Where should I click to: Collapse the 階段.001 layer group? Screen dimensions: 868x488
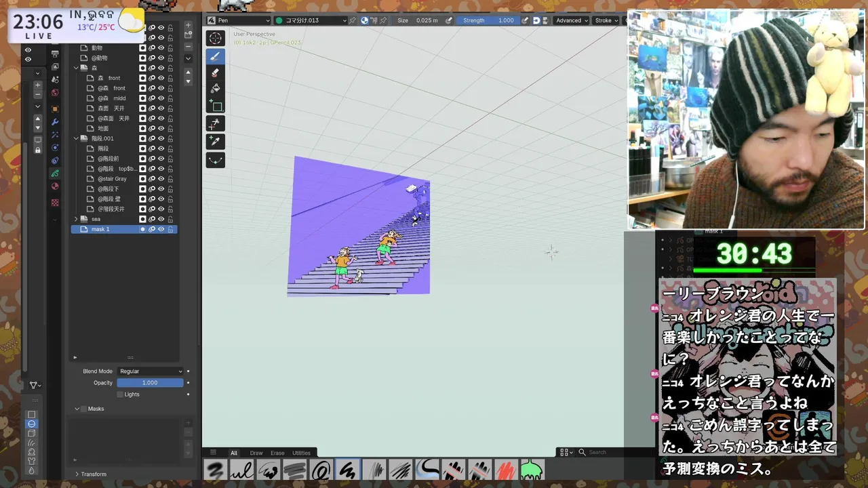[x=76, y=138]
